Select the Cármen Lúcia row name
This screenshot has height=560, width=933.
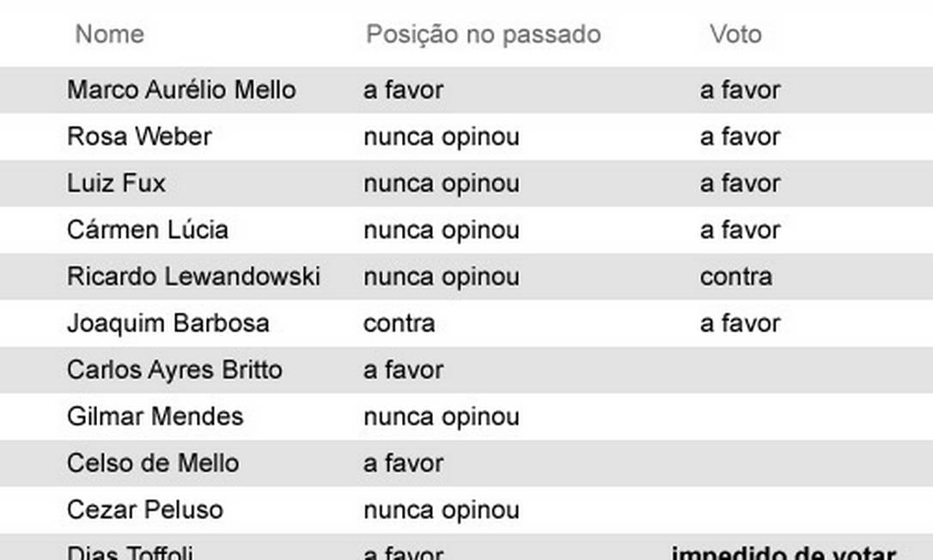[148, 229]
